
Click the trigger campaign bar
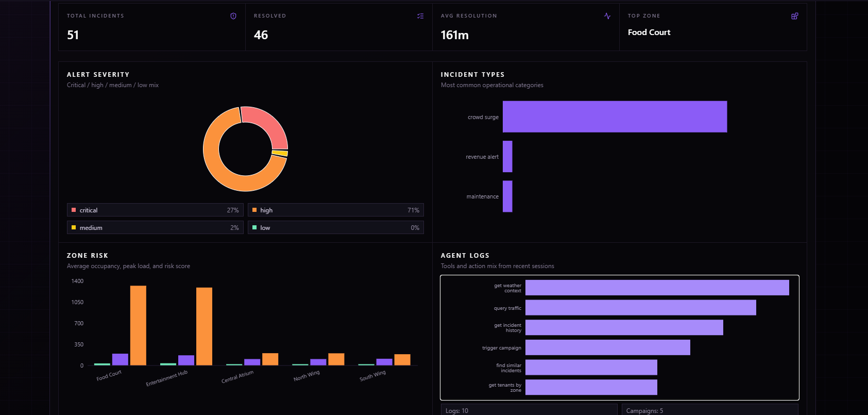pos(608,347)
